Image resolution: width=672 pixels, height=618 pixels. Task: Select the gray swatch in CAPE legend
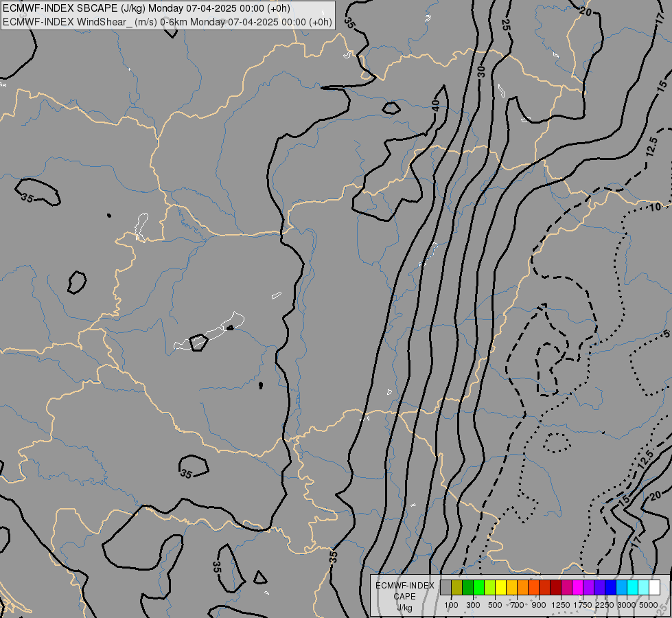445,587
